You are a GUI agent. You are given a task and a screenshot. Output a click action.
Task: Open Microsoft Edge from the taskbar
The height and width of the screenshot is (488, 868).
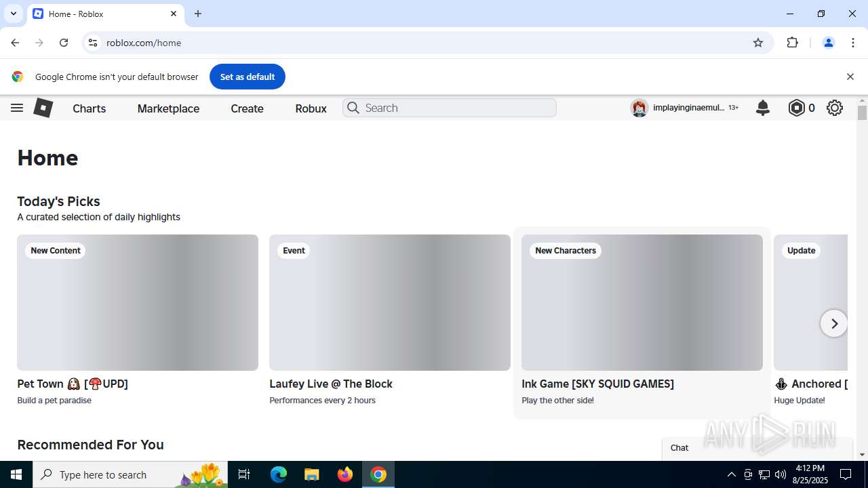(279, 474)
